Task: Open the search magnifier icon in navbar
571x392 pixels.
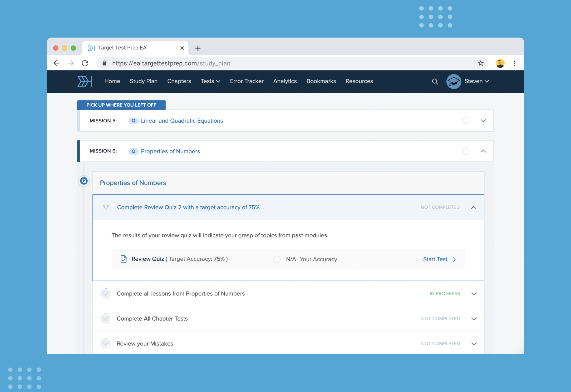Action: click(435, 81)
